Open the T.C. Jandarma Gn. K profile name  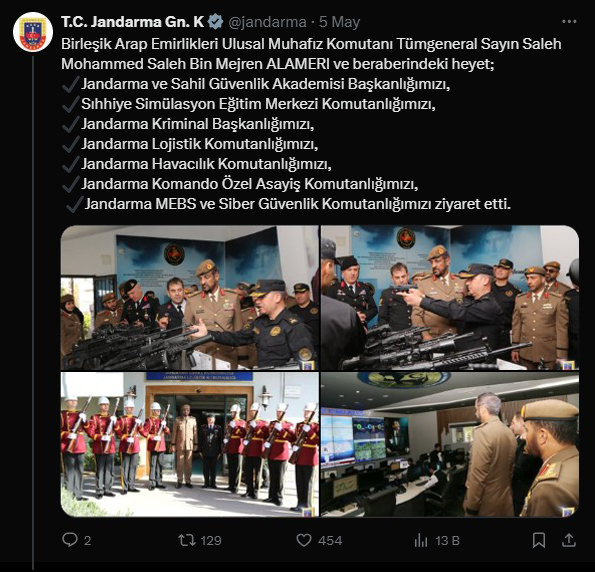(x=132, y=22)
